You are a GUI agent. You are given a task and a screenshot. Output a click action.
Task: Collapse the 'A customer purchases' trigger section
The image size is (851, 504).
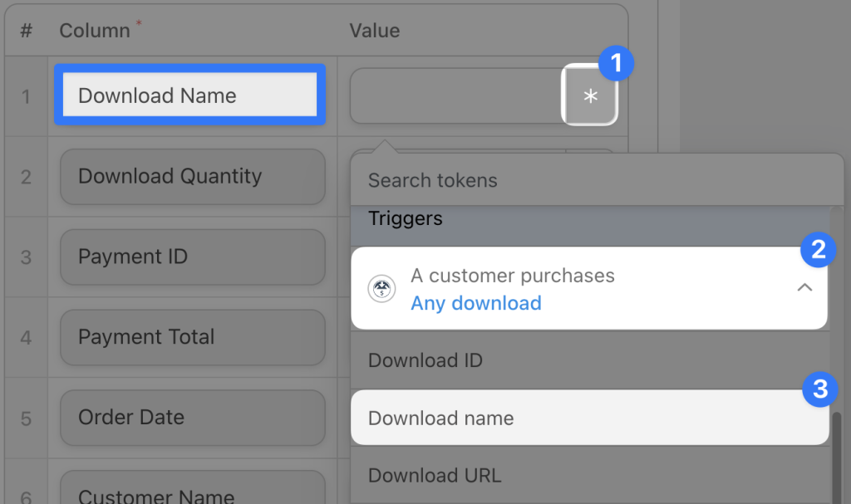tap(804, 286)
